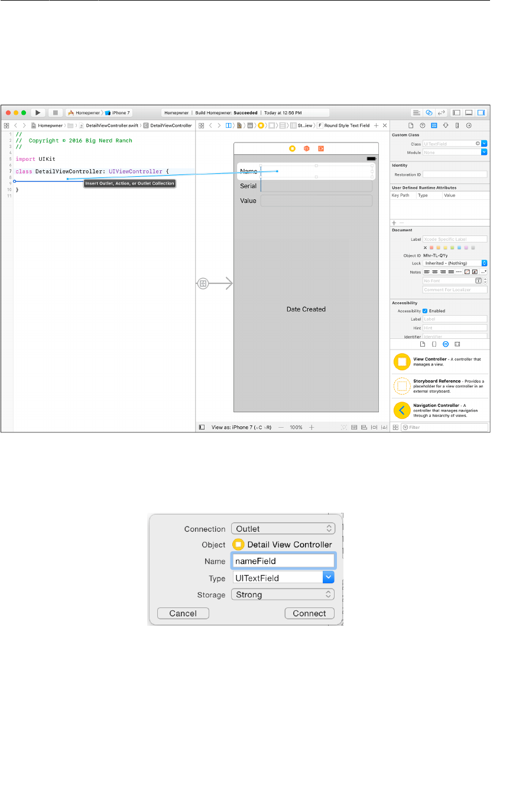Zoom out the storyboard canvas
532x792 pixels.
pos(281,427)
